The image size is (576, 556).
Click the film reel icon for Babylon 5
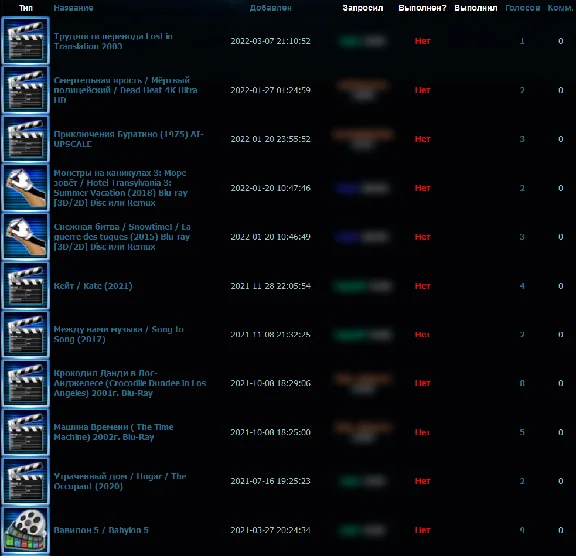(x=25, y=530)
